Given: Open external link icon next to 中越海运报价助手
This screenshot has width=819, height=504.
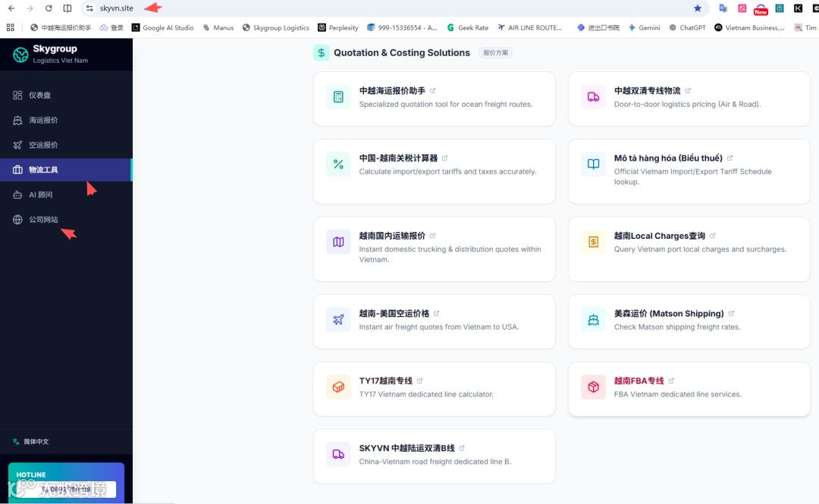Looking at the screenshot, I should pos(432,91).
